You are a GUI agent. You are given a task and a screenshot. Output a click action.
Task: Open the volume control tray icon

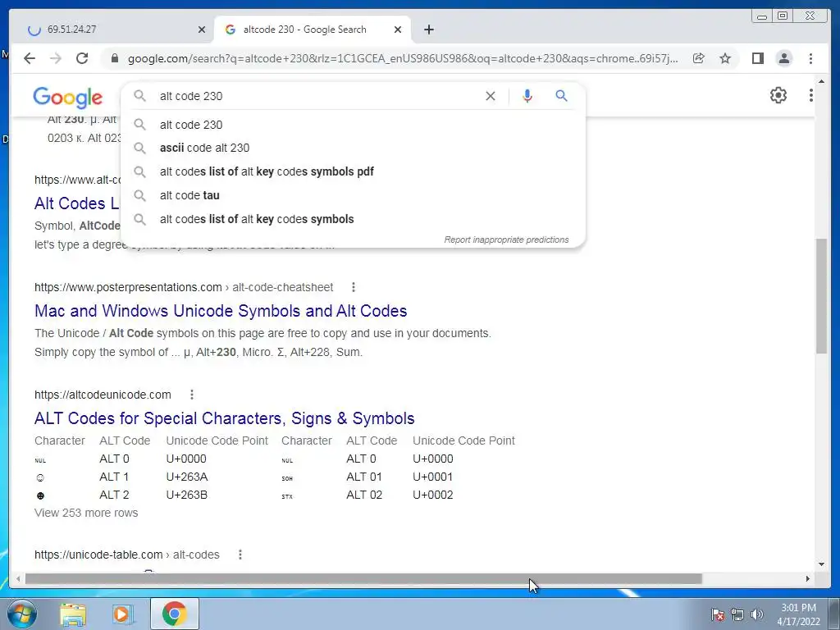point(757,614)
